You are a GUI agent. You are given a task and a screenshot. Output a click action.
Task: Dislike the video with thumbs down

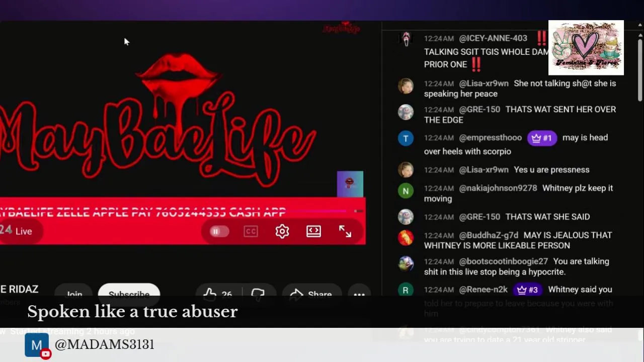coord(259,294)
